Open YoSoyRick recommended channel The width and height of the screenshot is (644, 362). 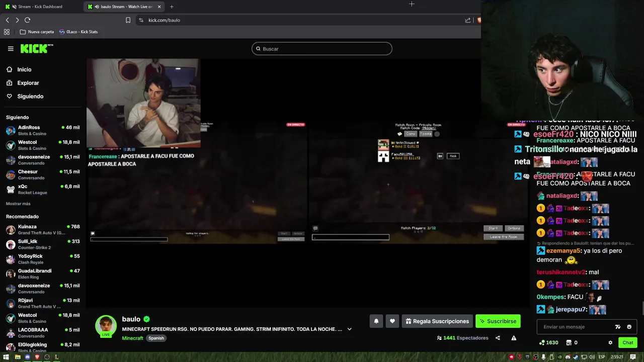tap(43, 259)
